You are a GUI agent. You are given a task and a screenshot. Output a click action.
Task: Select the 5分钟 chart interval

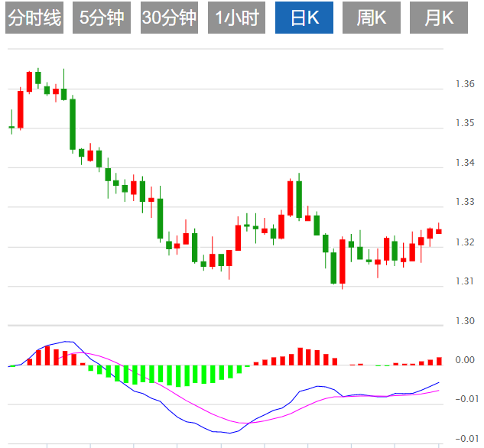pyautogui.click(x=102, y=18)
